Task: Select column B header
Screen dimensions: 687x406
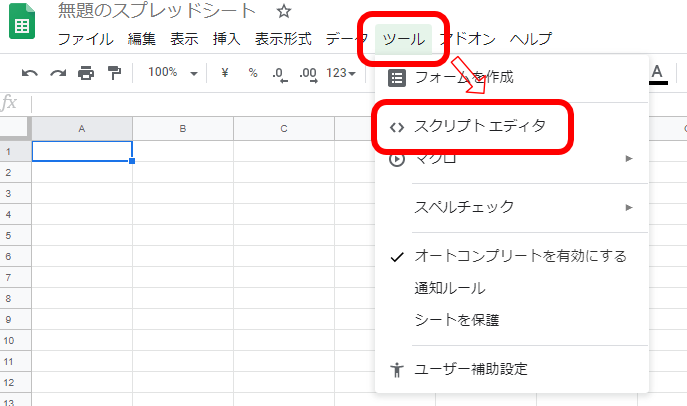Action: pos(183,129)
